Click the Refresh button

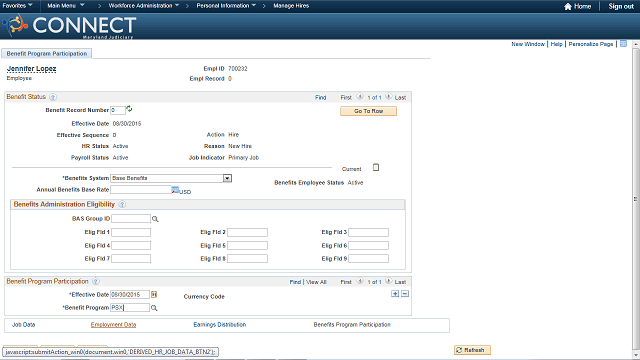(472, 350)
